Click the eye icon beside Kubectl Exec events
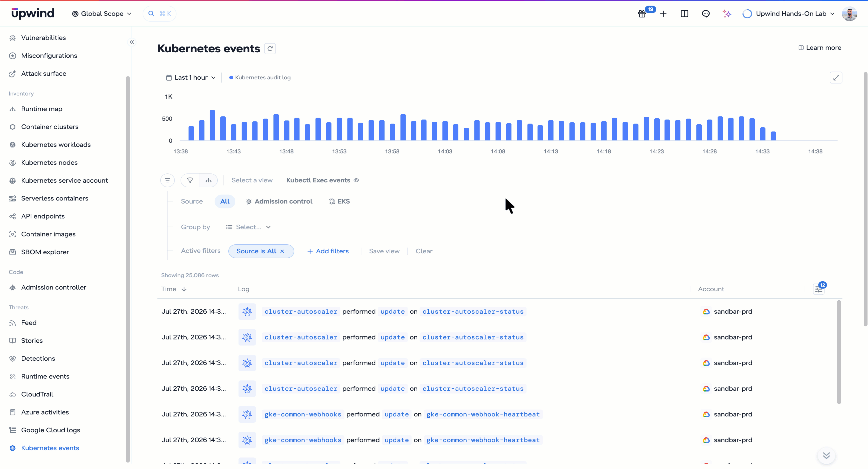Viewport: 868px width, 469px height. pyautogui.click(x=356, y=180)
